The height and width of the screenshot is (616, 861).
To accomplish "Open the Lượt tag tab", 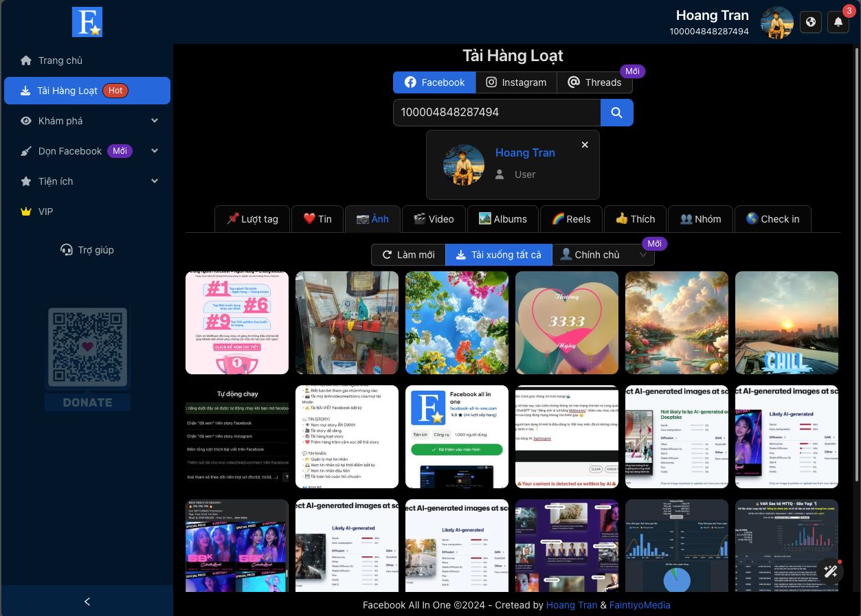I will [252, 219].
